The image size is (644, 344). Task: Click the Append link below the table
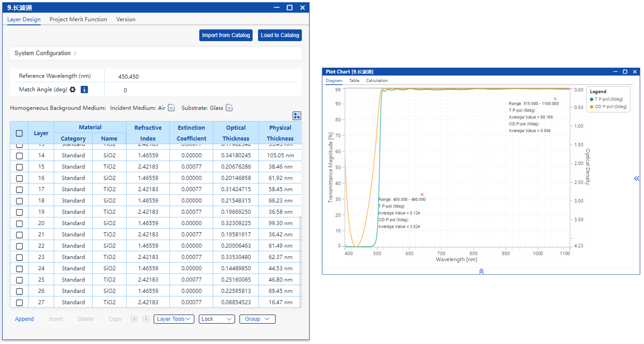[24, 319]
